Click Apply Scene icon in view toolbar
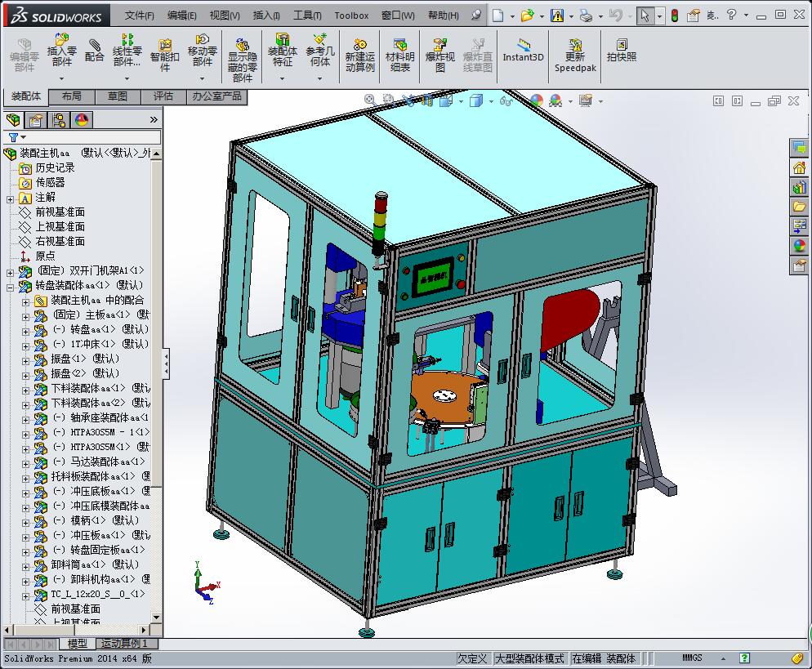The image size is (812, 669). point(555,100)
